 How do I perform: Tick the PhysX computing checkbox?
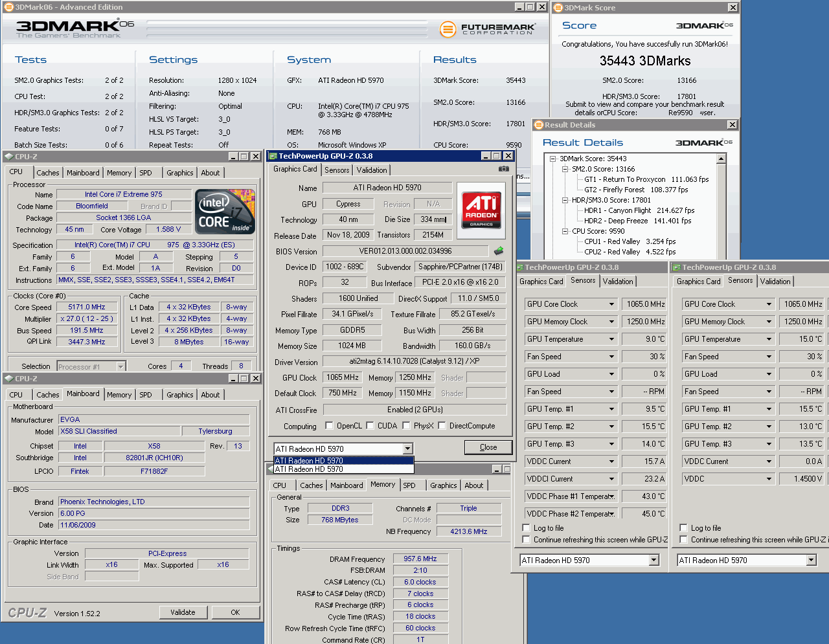406,426
